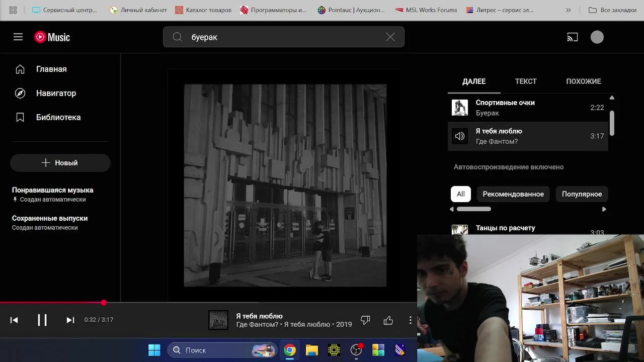
Task: Open browser apps grid icon
Action: 13,10
